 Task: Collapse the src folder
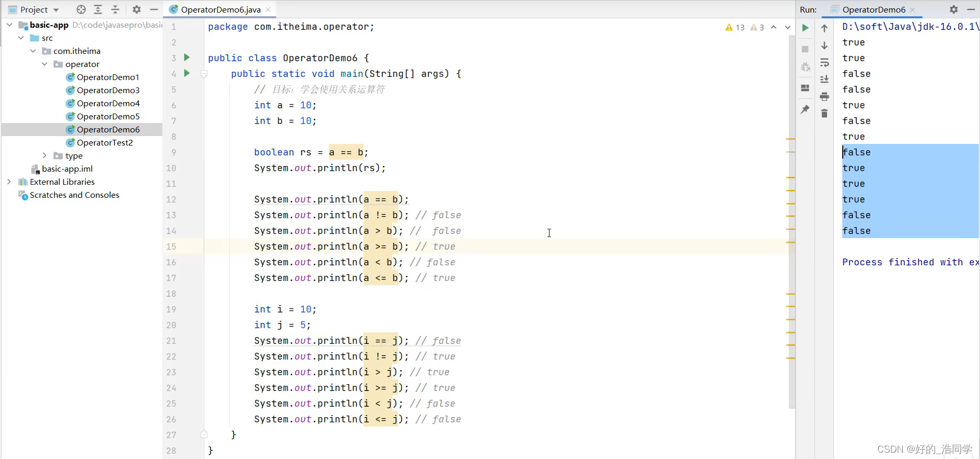coord(21,38)
